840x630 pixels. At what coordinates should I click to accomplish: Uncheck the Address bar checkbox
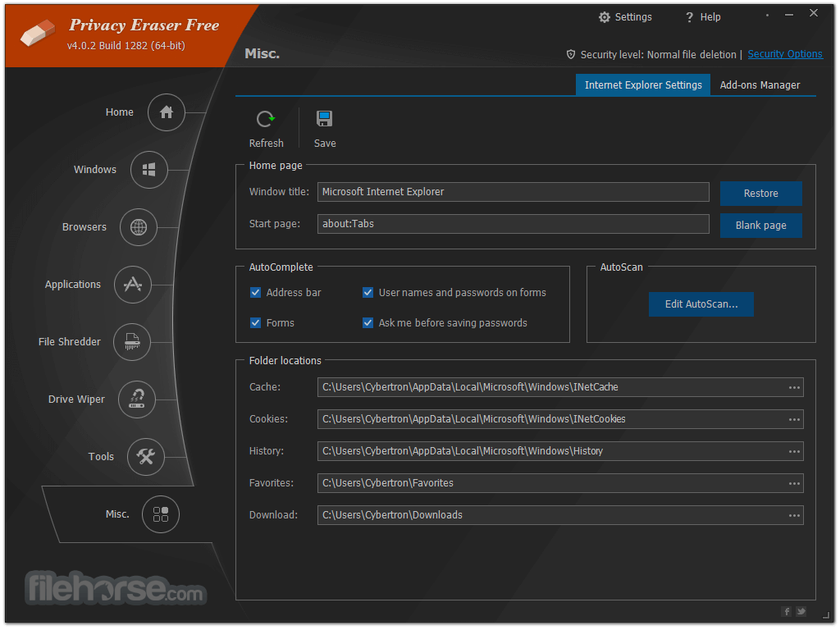pyautogui.click(x=256, y=293)
